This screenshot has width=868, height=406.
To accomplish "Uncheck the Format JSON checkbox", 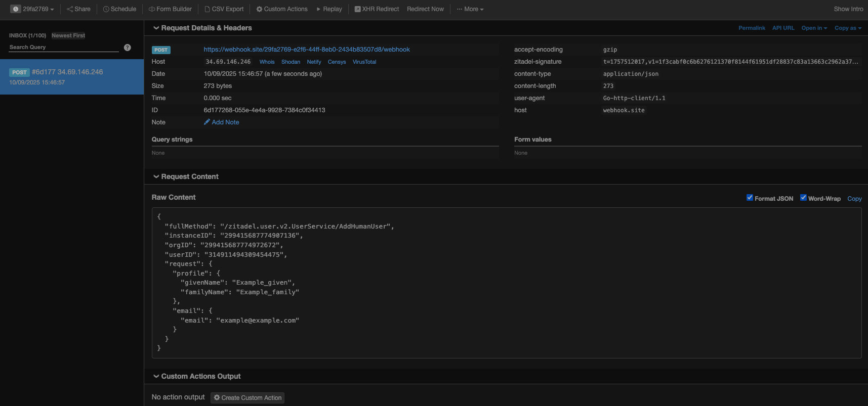I will tap(750, 198).
